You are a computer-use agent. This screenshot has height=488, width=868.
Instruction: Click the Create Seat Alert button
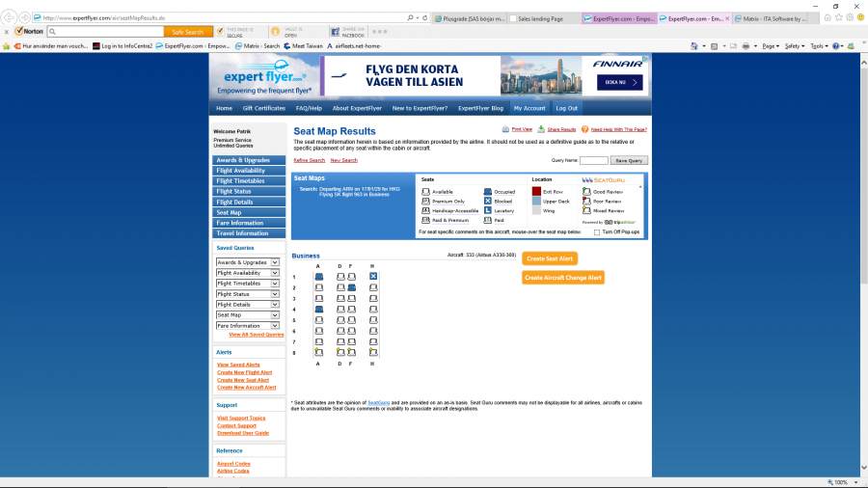coord(550,258)
